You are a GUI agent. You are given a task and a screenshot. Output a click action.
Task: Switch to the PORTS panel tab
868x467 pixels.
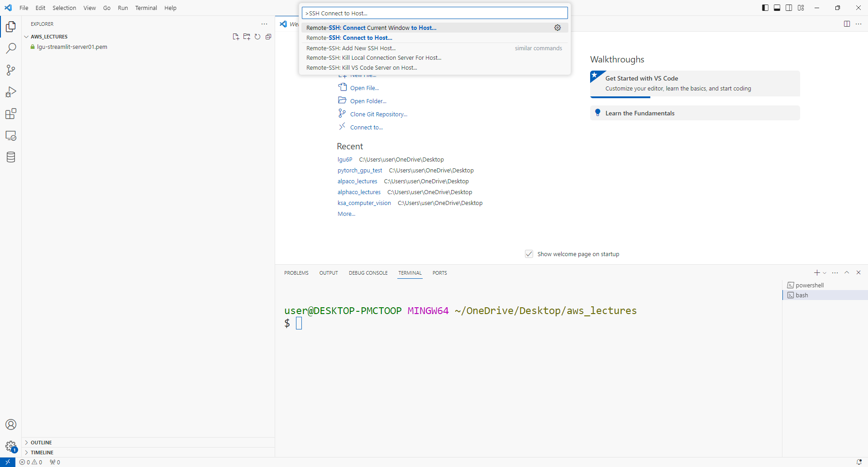click(439, 273)
